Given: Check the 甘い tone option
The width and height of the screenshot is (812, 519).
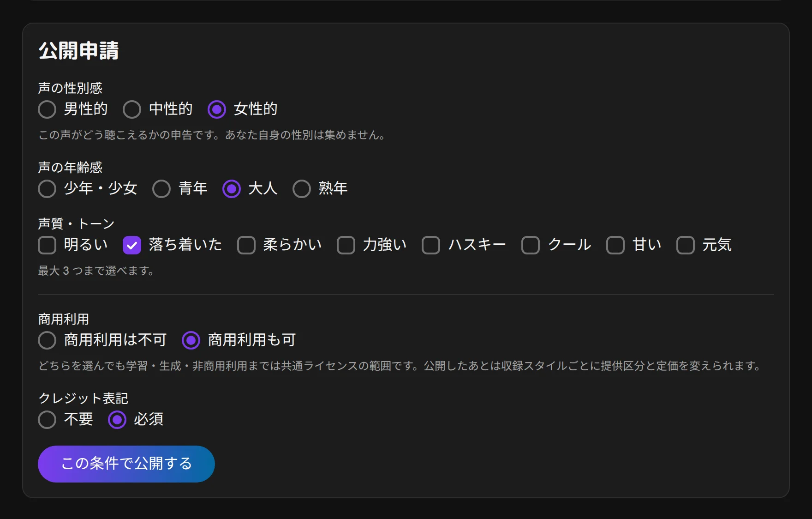Looking at the screenshot, I should pos(615,245).
